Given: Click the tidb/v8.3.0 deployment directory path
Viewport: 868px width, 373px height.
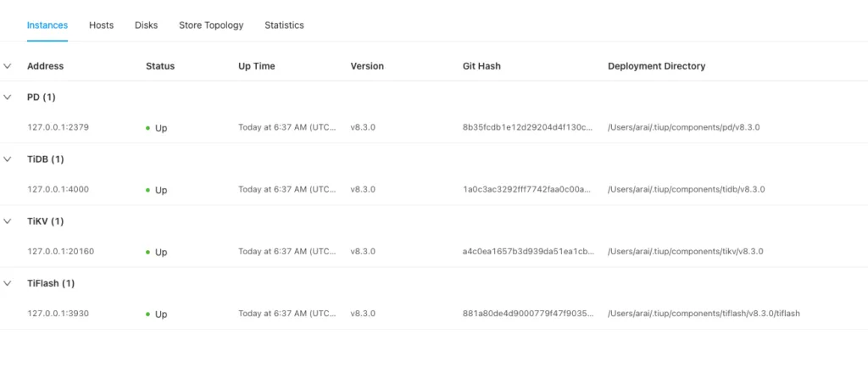Looking at the screenshot, I should (687, 189).
